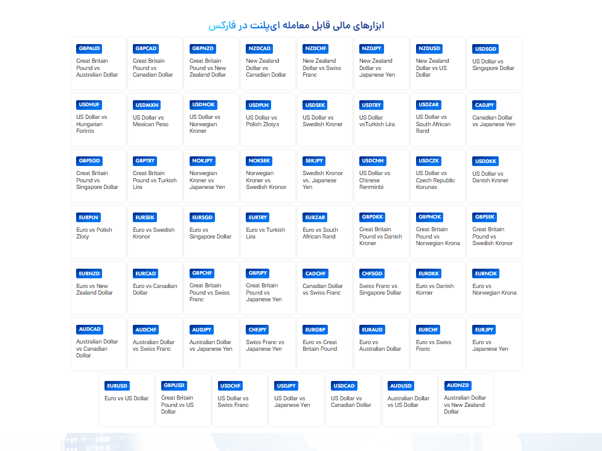This screenshot has width=602, height=451.
Task: Click the CADJPY symbol badge
Action: click(x=484, y=105)
